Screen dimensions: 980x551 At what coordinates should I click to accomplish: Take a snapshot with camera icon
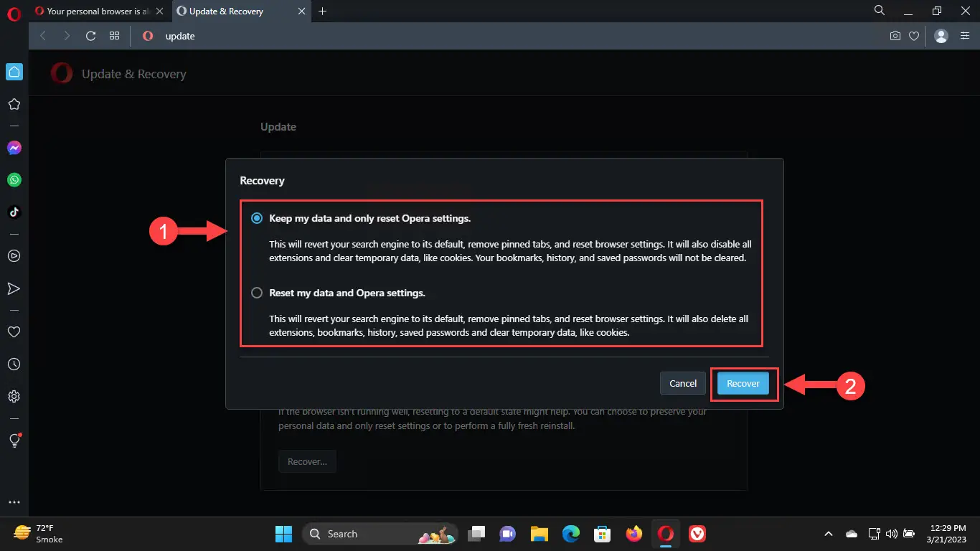click(895, 36)
